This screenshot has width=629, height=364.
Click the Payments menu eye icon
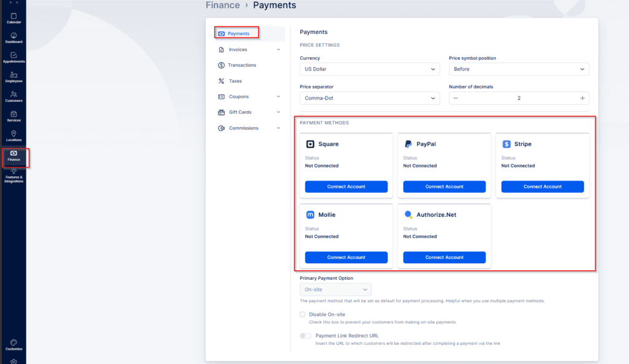pos(221,34)
